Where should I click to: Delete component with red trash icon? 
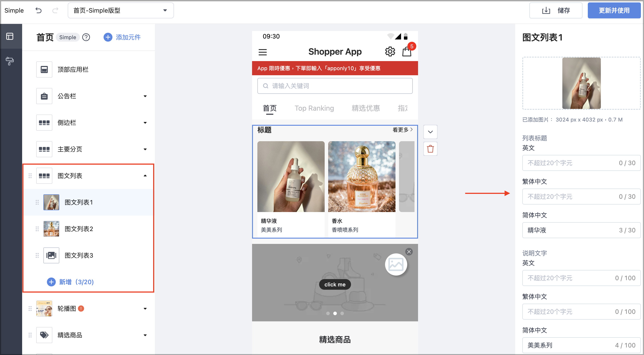click(430, 149)
